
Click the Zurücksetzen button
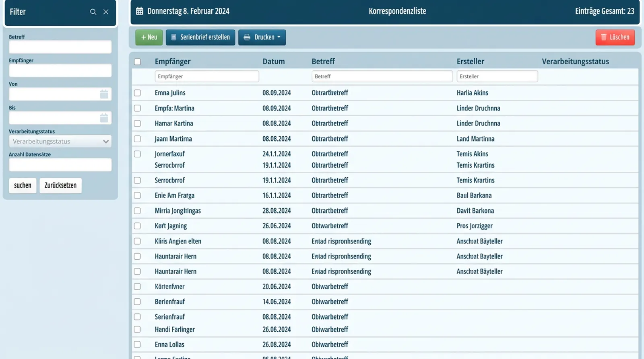pyautogui.click(x=60, y=185)
